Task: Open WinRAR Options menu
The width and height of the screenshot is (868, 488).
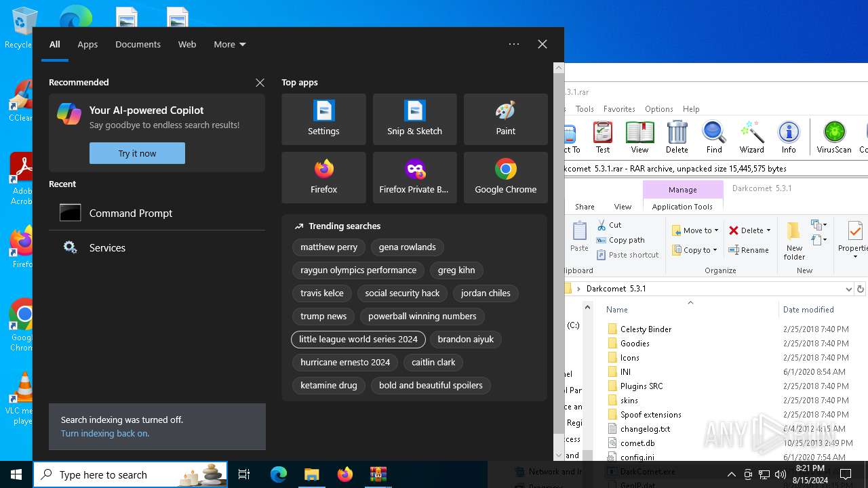Action: (658, 108)
